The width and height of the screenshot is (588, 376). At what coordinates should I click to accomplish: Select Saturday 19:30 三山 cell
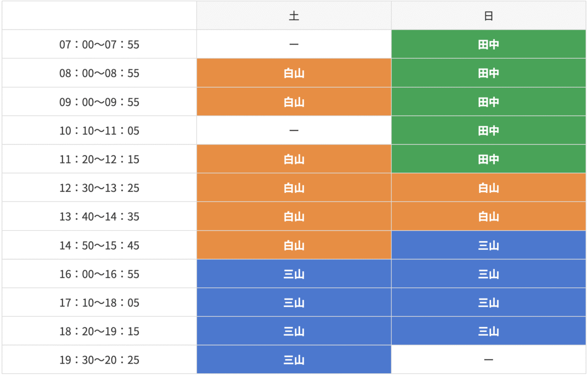click(x=294, y=360)
